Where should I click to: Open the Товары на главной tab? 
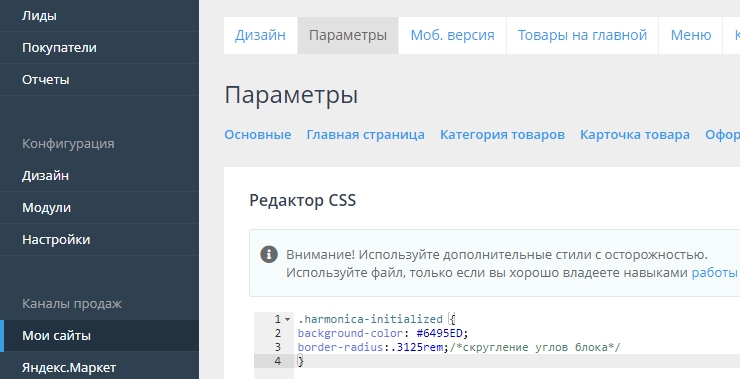(582, 35)
